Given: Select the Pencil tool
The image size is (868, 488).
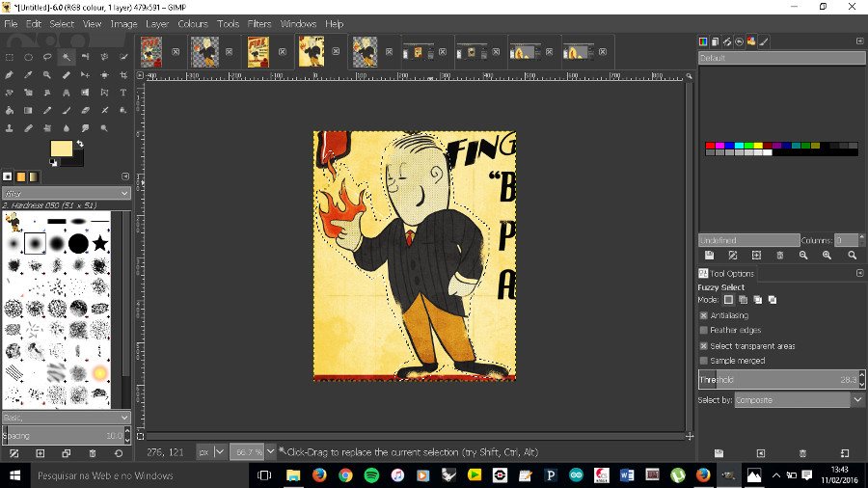Looking at the screenshot, I should [47, 110].
